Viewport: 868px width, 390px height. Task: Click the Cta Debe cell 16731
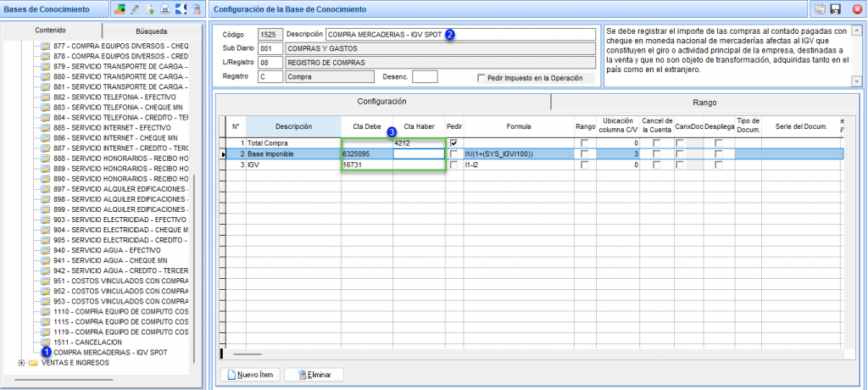(367, 165)
